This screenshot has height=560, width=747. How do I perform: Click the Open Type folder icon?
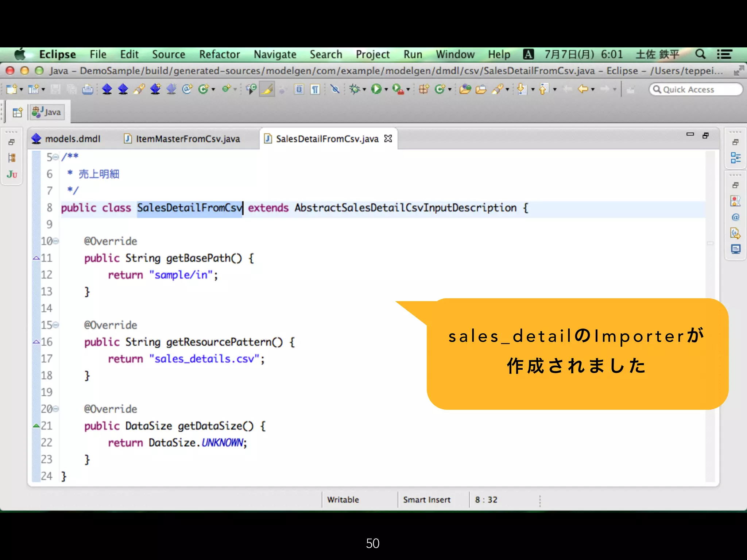click(x=465, y=89)
